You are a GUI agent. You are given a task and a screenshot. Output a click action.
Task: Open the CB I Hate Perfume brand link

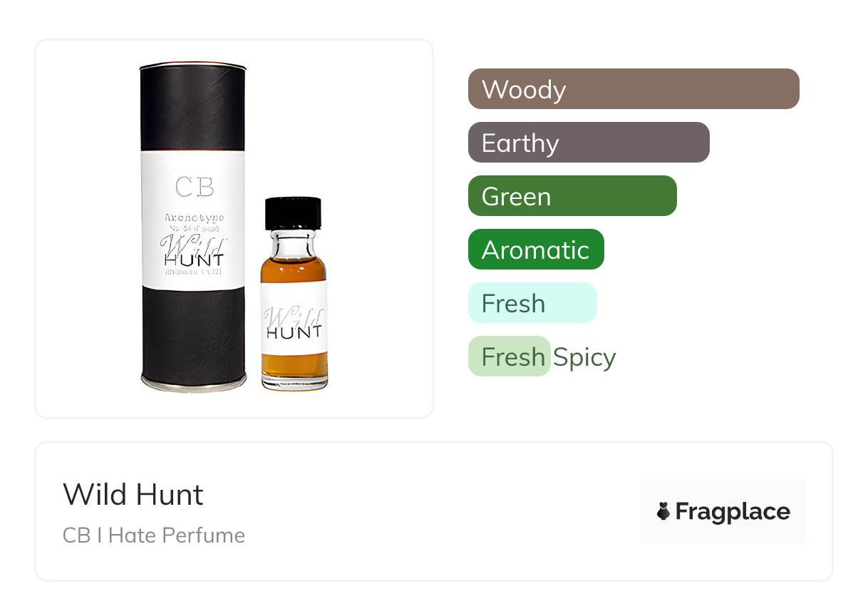tap(154, 535)
